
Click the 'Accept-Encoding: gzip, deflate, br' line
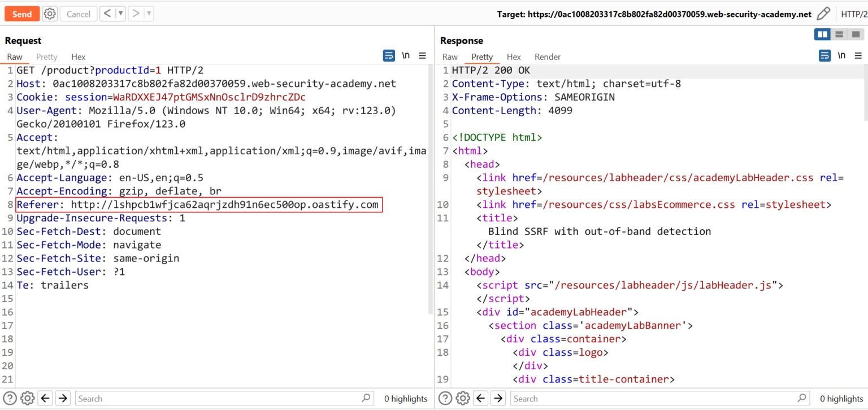[x=119, y=191]
